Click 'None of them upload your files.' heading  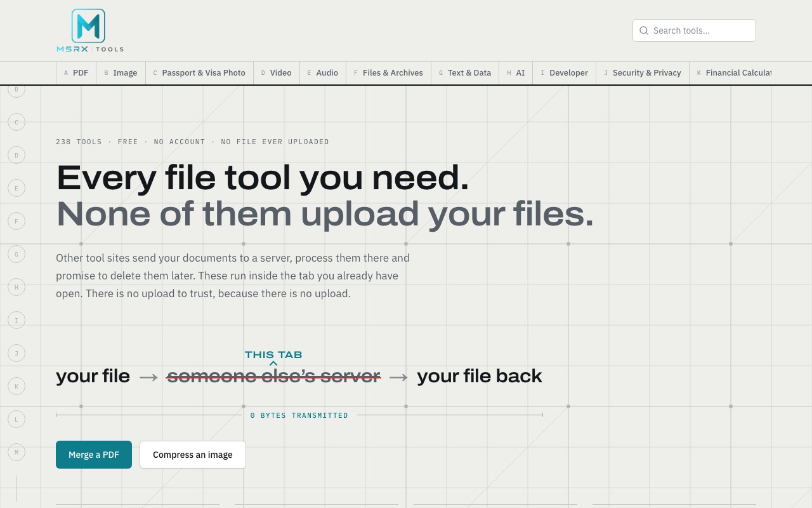point(325,214)
